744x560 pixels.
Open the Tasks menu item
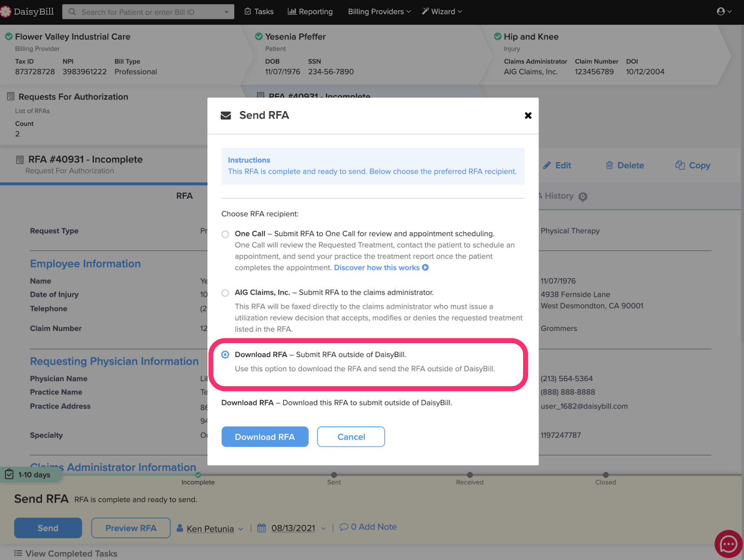tap(259, 12)
